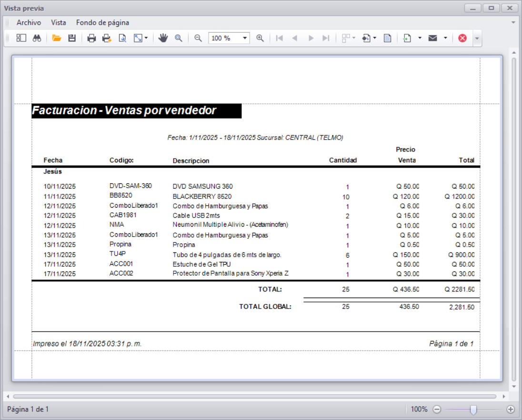The width and height of the screenshot is (522, 420).
Task: Jump to the last page with the navigation arrow
Action: click(326, 38)
